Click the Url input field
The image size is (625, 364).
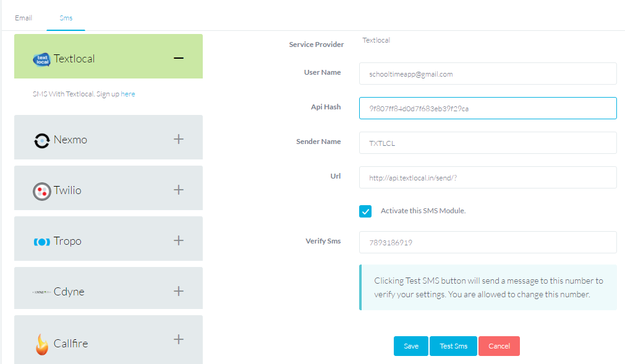(488, 177)
